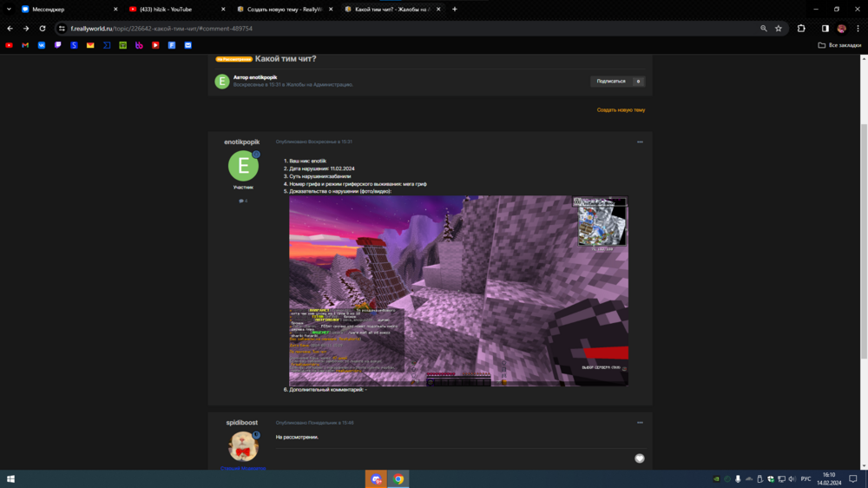This screenshot has width=868, height=488.
Task: Open the taskbar clock and date
Action: (829, 479)
